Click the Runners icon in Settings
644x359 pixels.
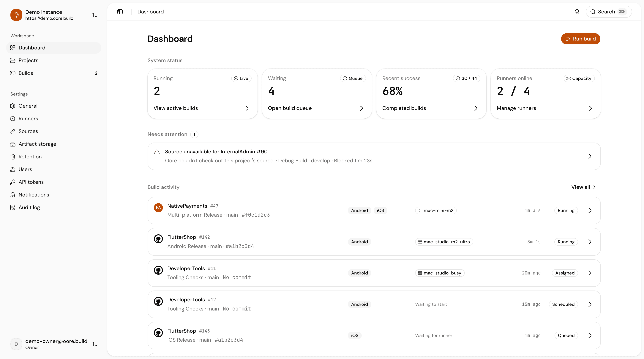point(13,119)
